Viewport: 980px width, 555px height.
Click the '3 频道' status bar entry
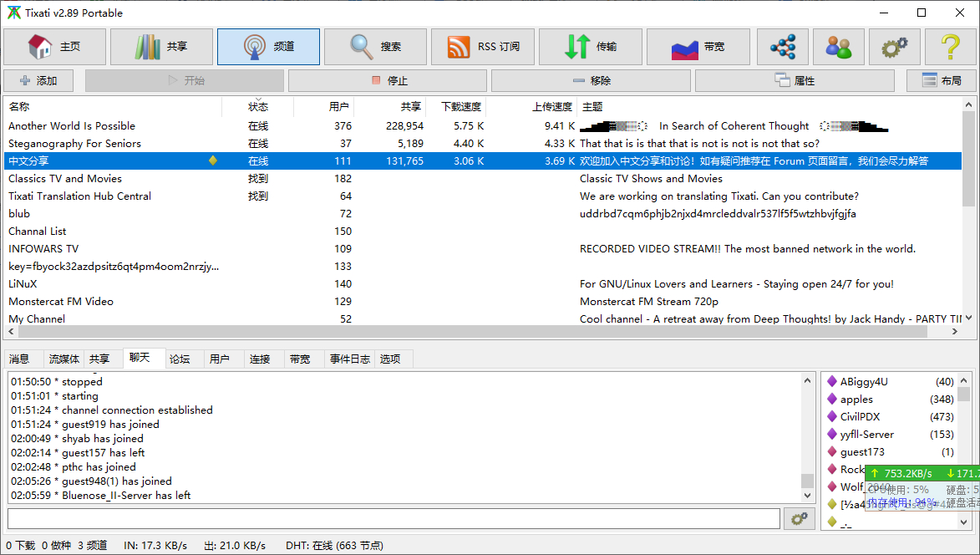tap(93, 546)
